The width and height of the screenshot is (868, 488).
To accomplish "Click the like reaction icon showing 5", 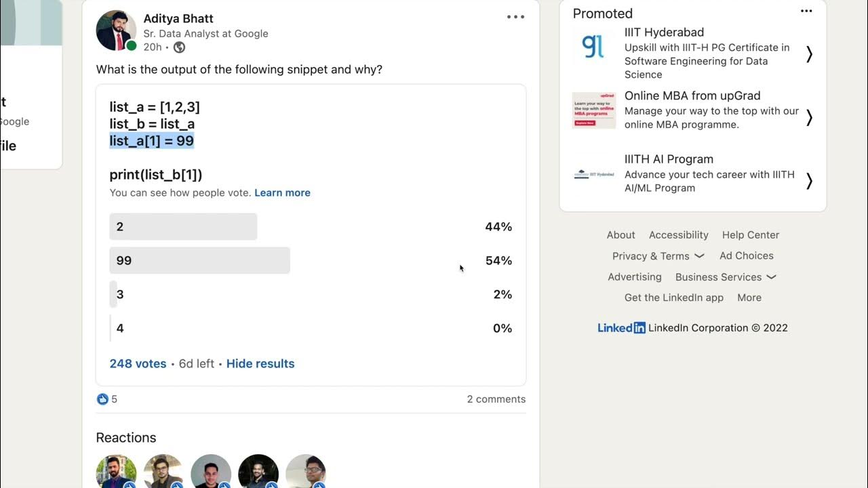I will [x=102, y=399].
